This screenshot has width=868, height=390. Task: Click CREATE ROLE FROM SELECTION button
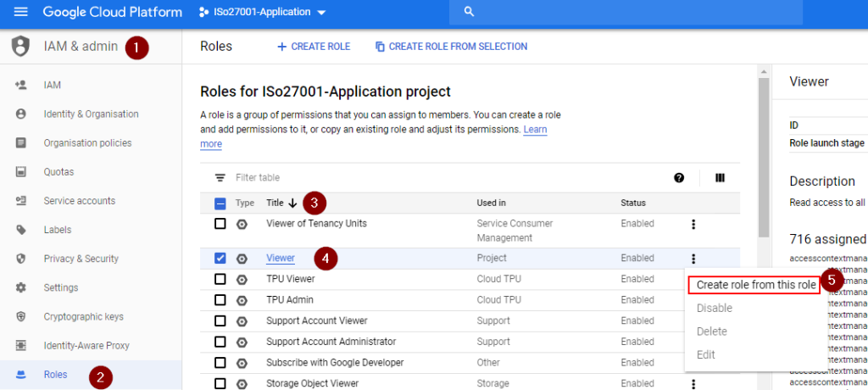tap(451, 47)
